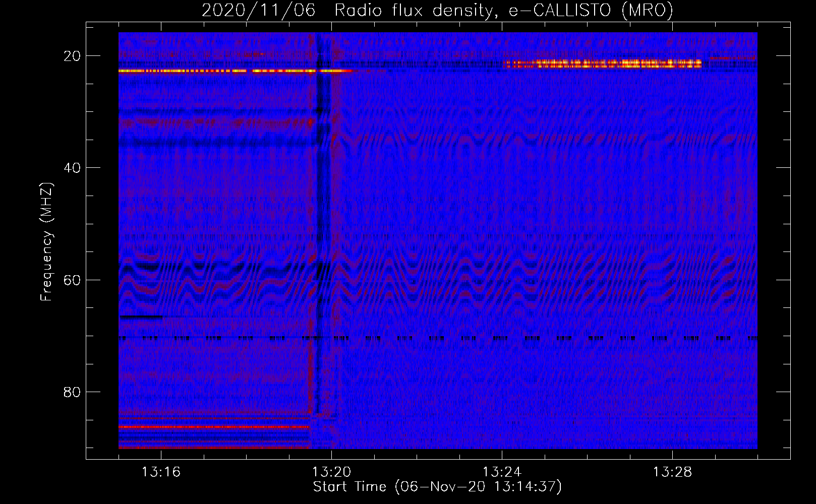The width and height of the screenshot is (816, 504).
Task: Click the "20" frequency tick label
Action: (x=72, y=56)
